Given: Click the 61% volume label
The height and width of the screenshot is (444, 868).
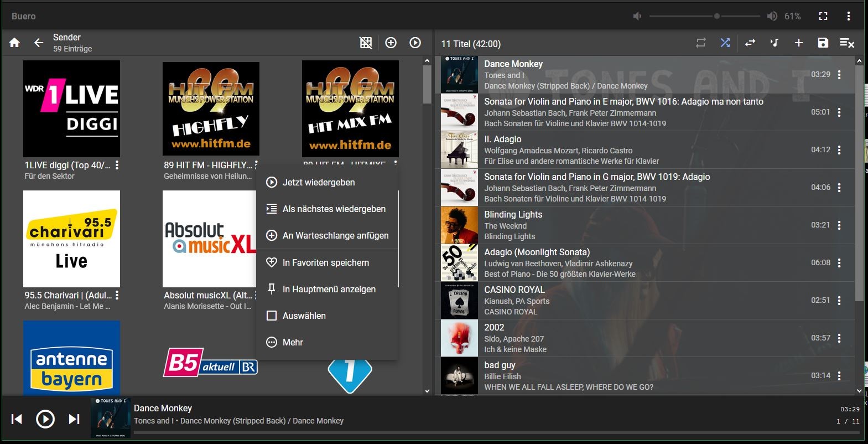Looking at the screenshot, I should click(x=792, y=16).
